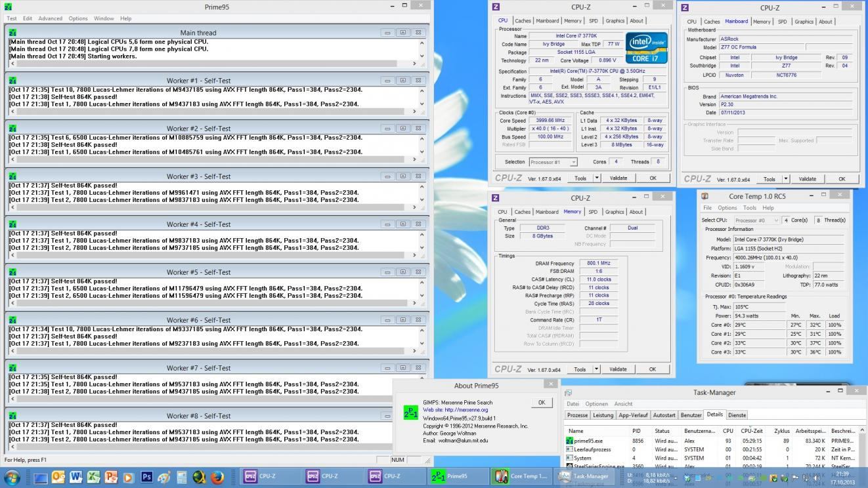Image resolution: width=868 pixels, height=488 pixels.
Task: Open SPD tab in CPU-Z Memory window
Action: tap(593, 212)
